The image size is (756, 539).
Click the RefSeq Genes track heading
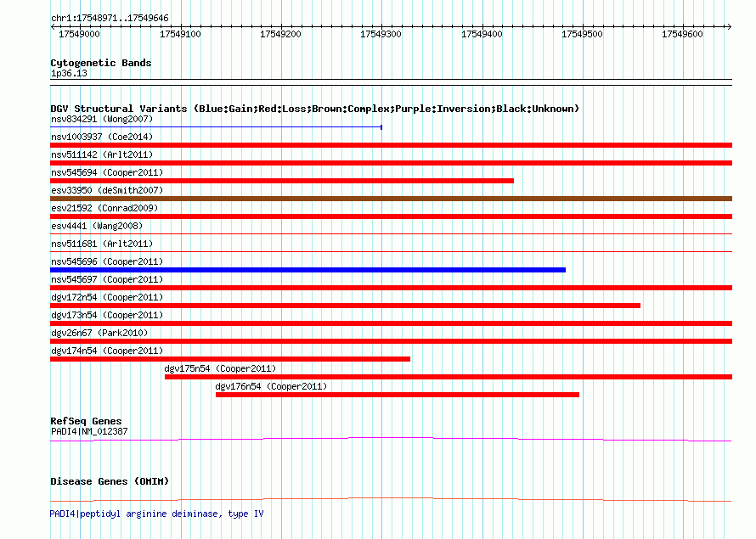(x=86, y=421)
